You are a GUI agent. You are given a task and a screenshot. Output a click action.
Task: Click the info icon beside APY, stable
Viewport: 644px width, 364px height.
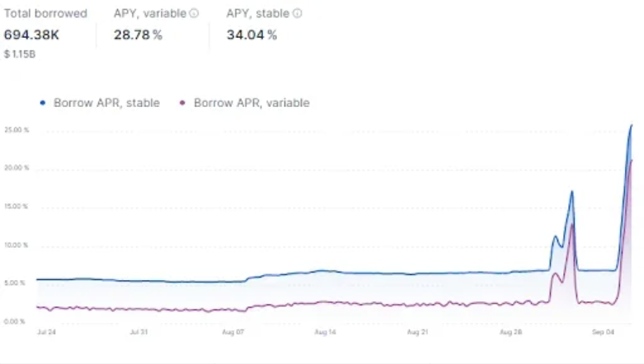click(298, 13)
